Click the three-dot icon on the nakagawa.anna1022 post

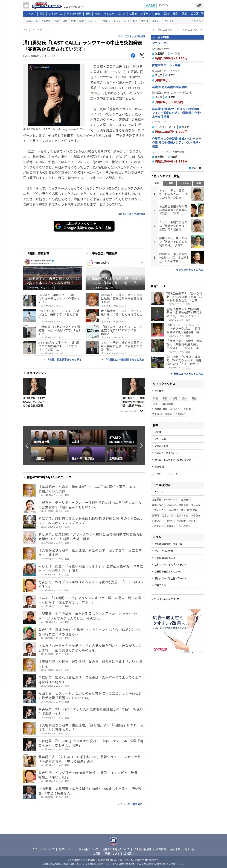point(79,262)
